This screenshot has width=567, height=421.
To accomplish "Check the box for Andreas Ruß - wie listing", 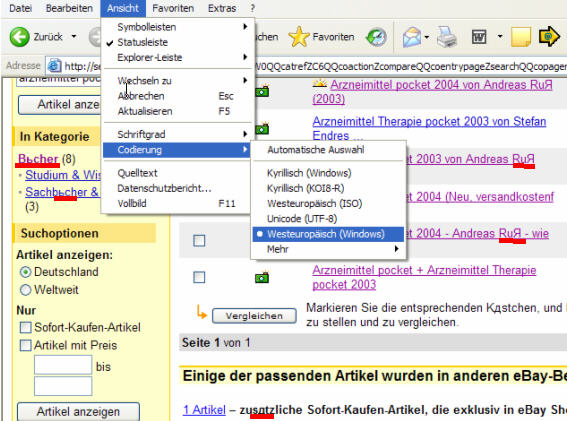I will pyautogui.click(x=199, y=241).
